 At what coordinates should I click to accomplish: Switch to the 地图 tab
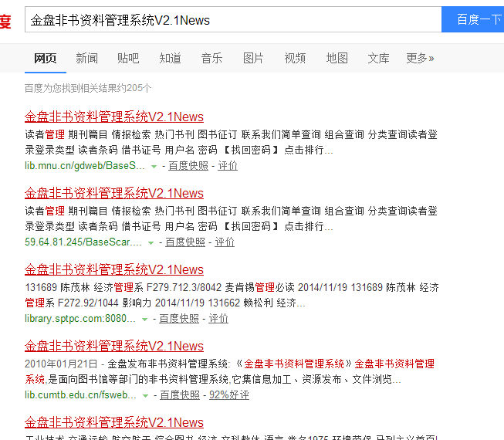tap(337, 58)
